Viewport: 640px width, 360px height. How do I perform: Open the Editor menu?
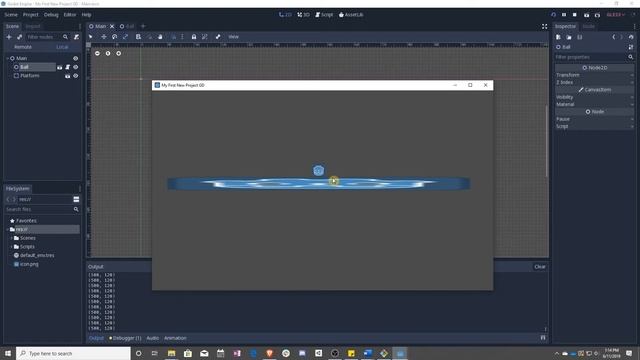point(70,15)
